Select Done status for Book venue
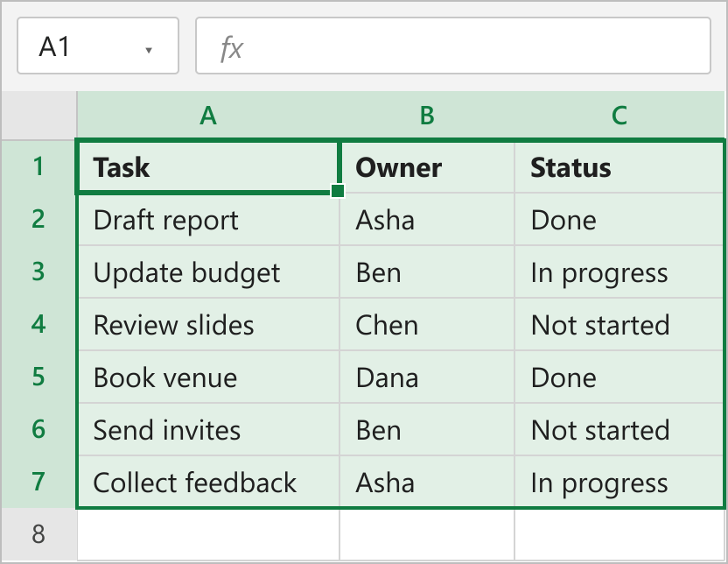 (619, 377)
